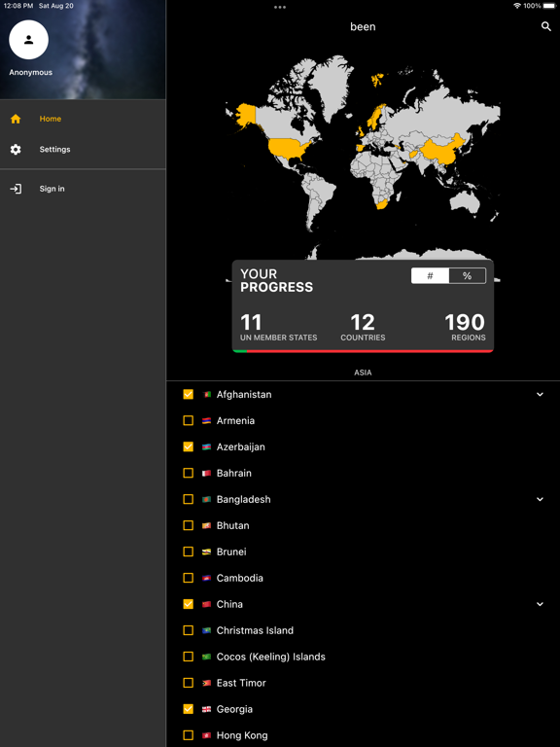Viewport: 560px width, 747px height.
Task: Tap the 12 Countries stat
Action: click(x=363, y=328)
